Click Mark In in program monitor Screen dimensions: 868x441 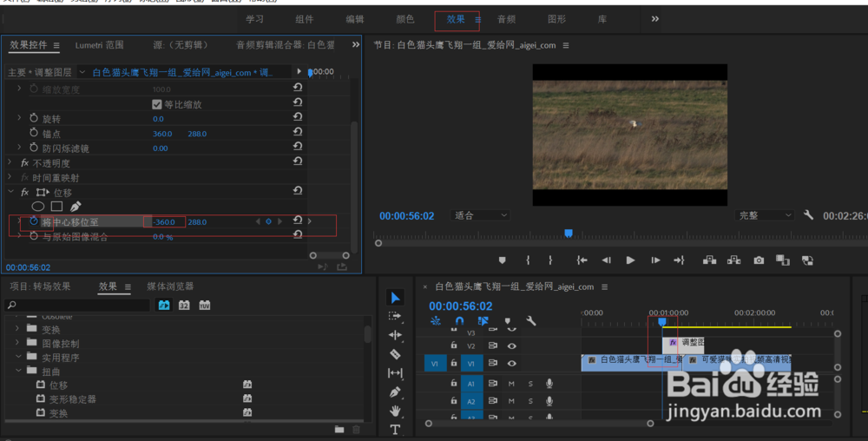point(528,260)
